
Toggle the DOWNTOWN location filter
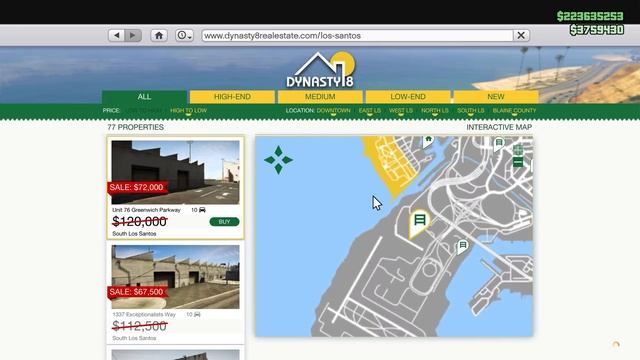pyautogui.click(x=333, y=111)
